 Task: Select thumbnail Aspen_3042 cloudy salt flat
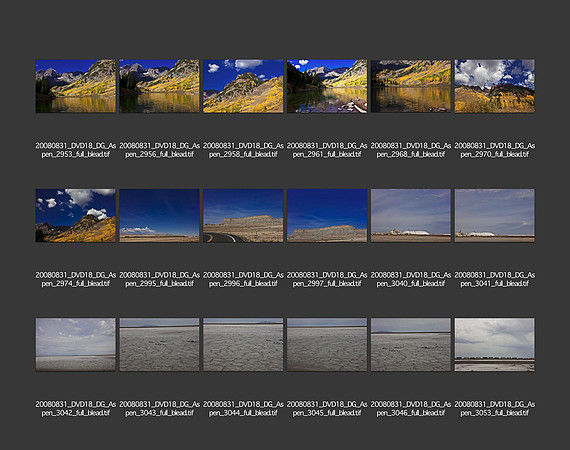click(76, 345)
